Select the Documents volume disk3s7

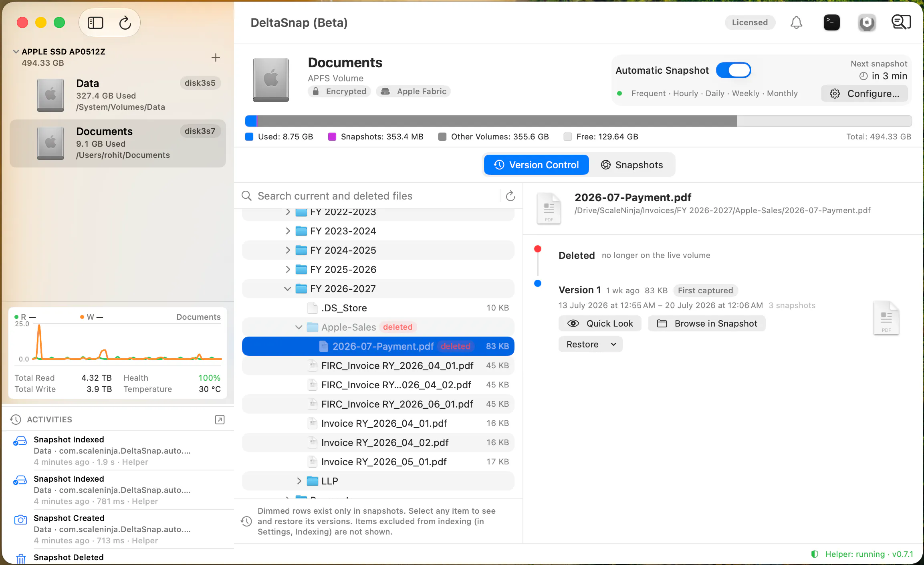click(x=118, y=143)
